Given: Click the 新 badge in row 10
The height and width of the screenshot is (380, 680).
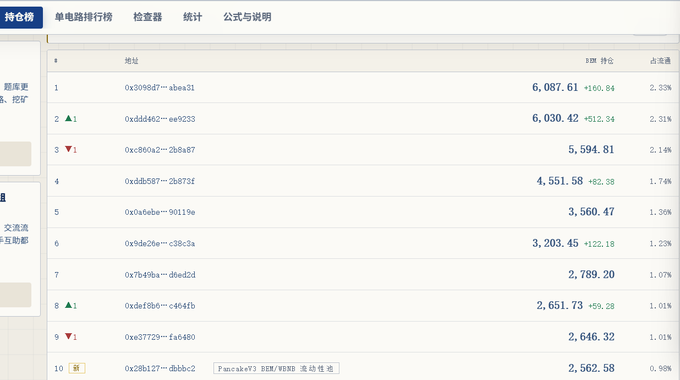Looking at the screenshot, I should [77, 368].
